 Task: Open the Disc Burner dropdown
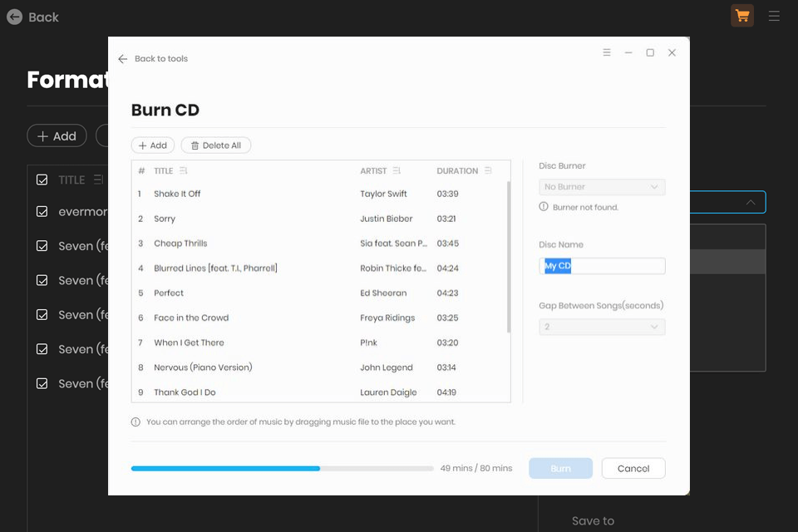(602, 187)
